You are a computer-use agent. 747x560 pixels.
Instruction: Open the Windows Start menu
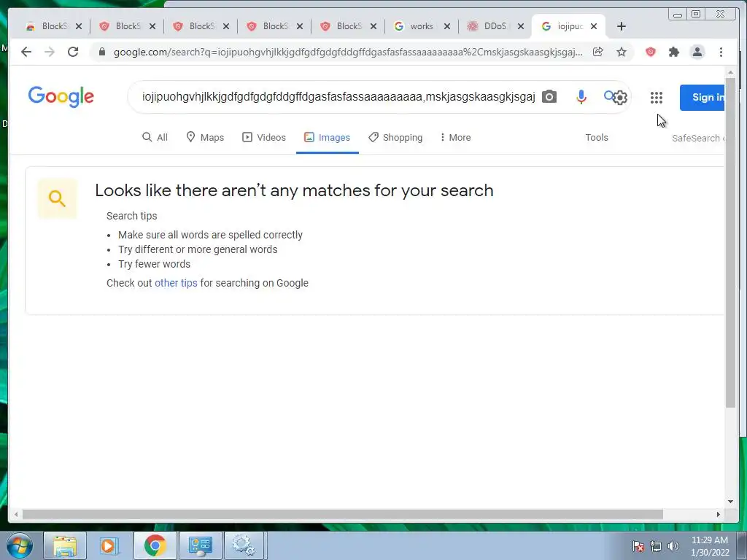pos(20,545)
